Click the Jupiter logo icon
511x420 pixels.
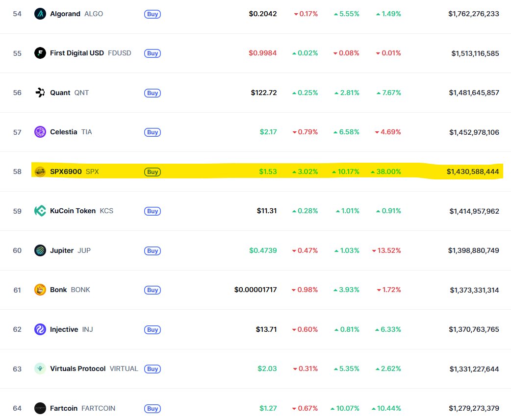[x=40, y=250]
